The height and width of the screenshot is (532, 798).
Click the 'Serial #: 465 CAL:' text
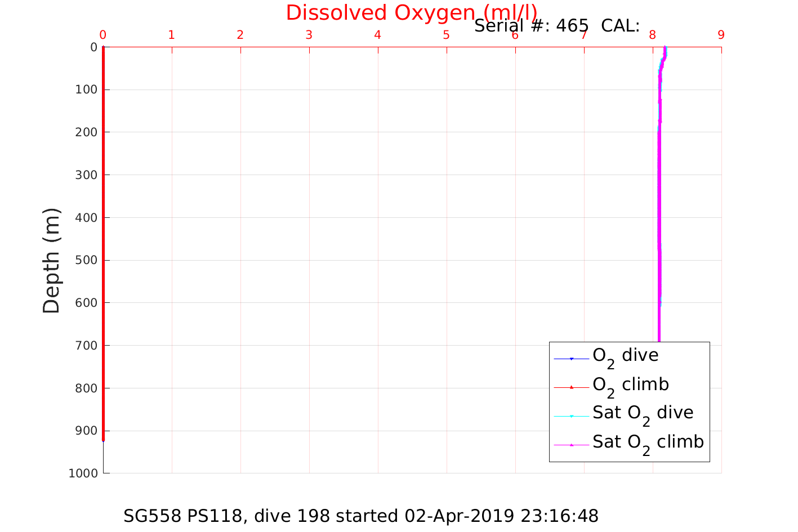(x=556, y=26)
